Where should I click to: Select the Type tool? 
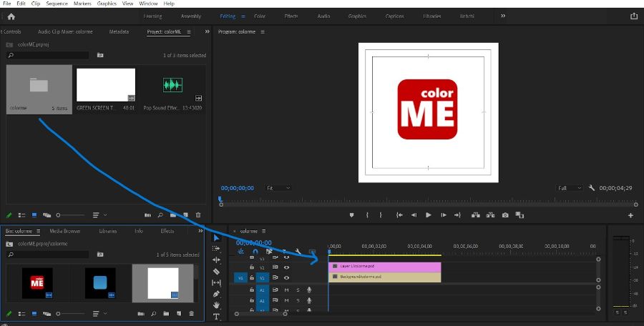pos(216,317)
